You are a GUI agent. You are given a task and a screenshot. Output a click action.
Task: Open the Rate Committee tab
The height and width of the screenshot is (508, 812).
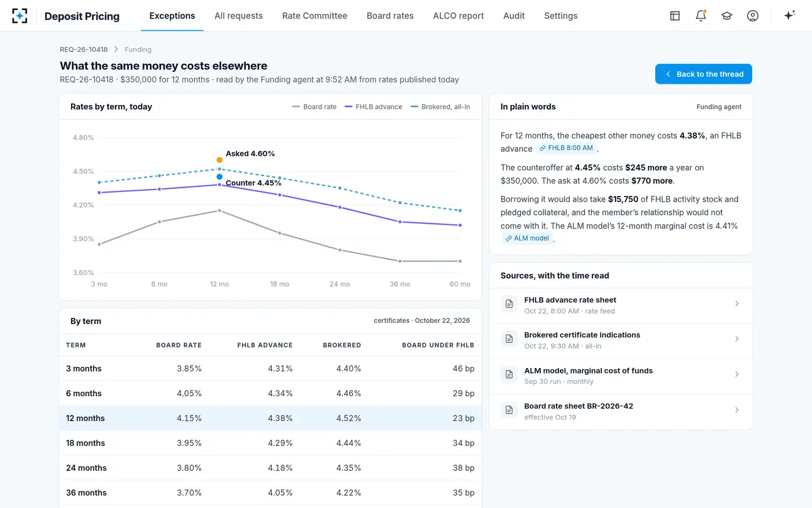pos(315,16)
